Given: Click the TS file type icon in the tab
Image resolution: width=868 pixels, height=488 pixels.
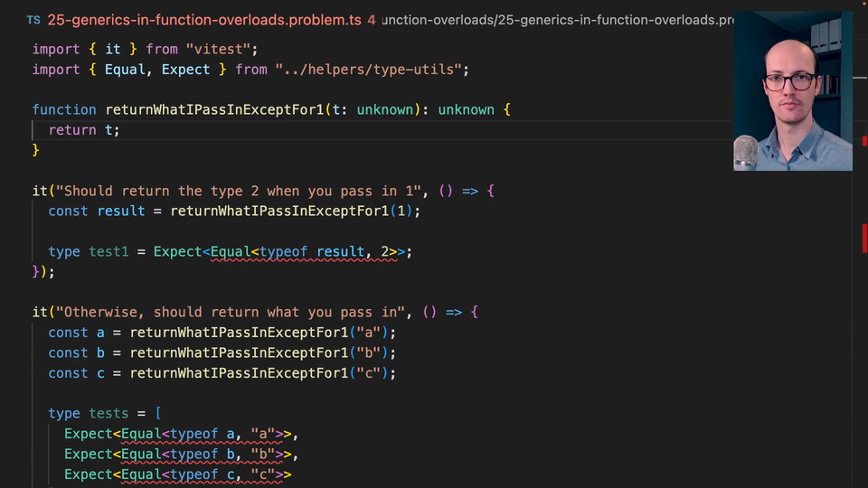Looking at the screenshot, I should 33,19.
